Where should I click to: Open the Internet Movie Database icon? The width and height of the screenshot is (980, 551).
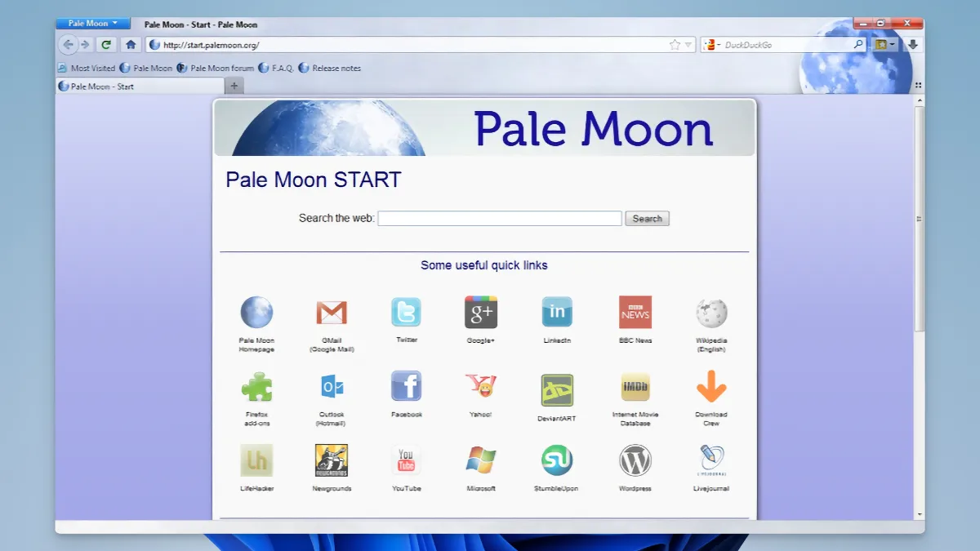[635, 385]
